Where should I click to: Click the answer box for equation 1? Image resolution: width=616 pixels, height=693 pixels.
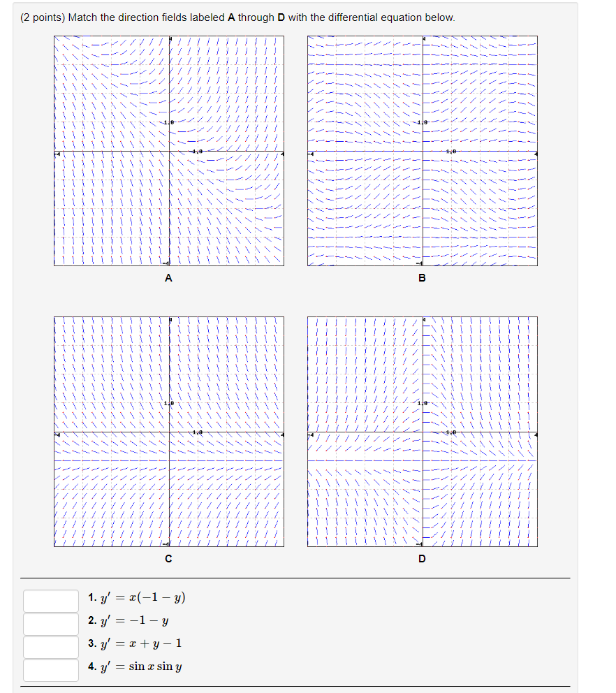pyautogui.click(x=50, y=599)
